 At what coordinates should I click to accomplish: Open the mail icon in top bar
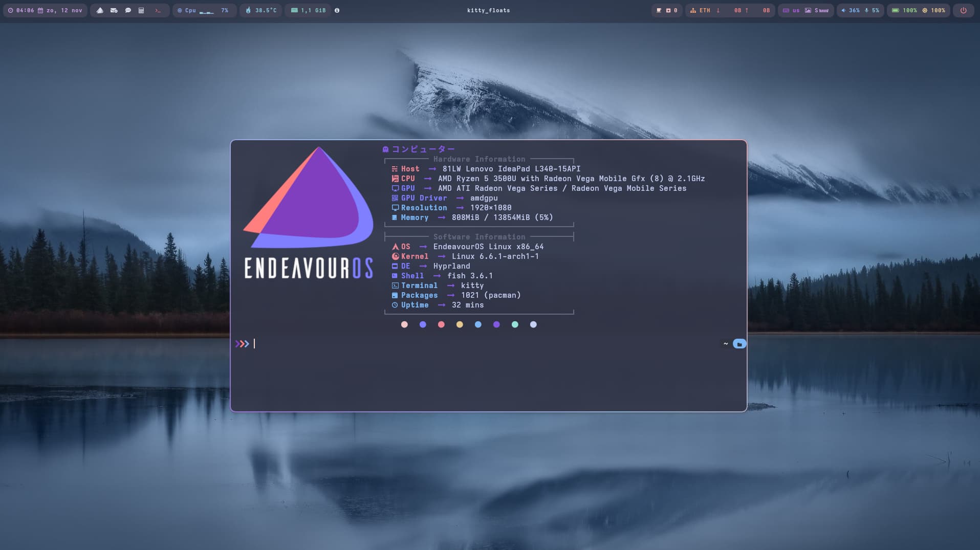pyautogui.click(x=114, y=10)
